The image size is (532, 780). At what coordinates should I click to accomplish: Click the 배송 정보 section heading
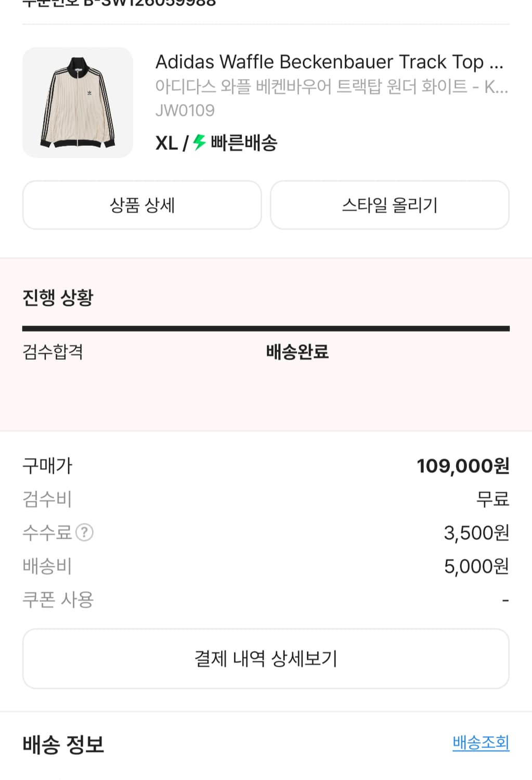(x=63, y=745)
